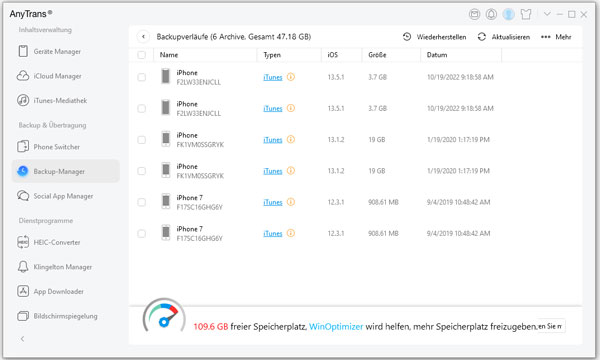
Task: Click the info icon in the first iPhone 7 row
Action: 291,202
